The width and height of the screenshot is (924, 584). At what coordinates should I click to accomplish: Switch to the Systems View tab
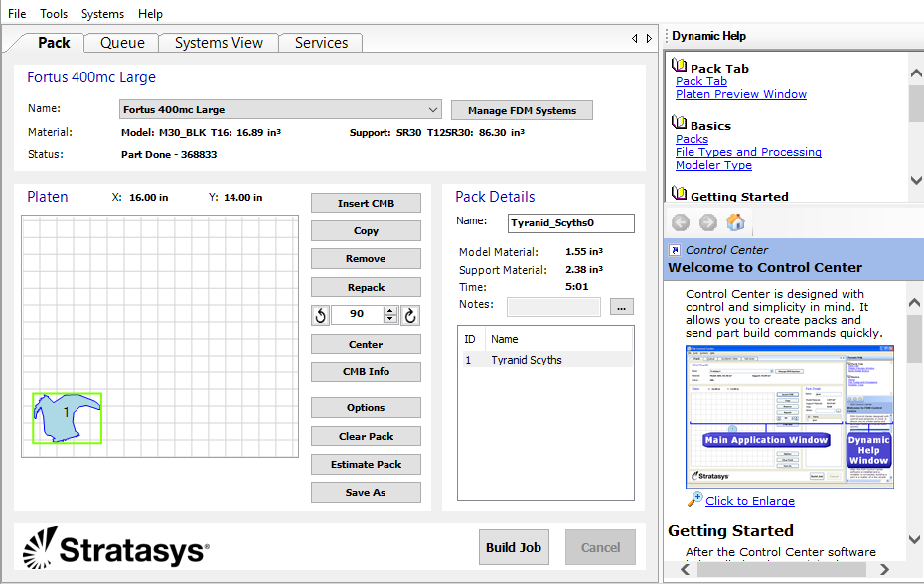(x=219, y=43)
